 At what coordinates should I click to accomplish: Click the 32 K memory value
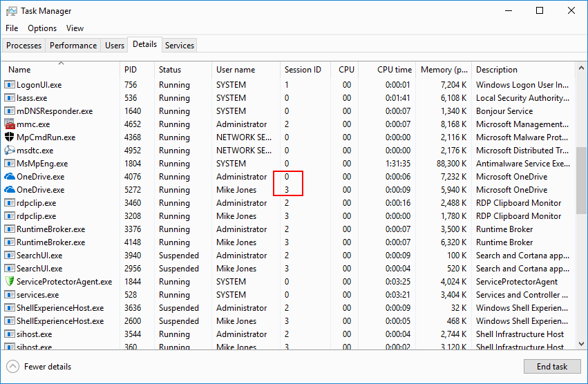click(x=459, y=308)
